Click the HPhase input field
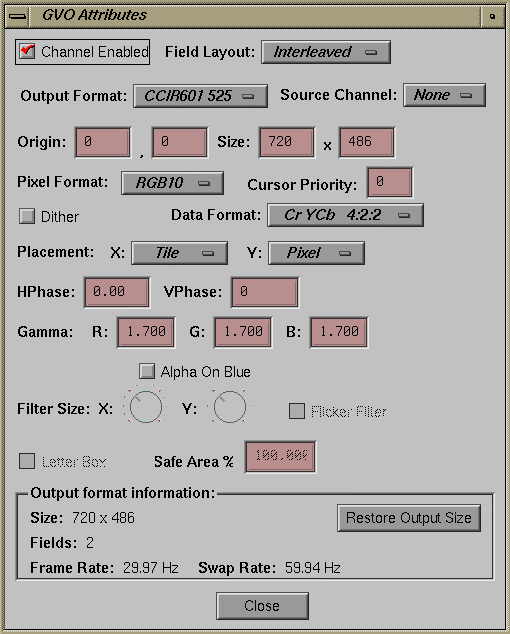 [117, 292]
